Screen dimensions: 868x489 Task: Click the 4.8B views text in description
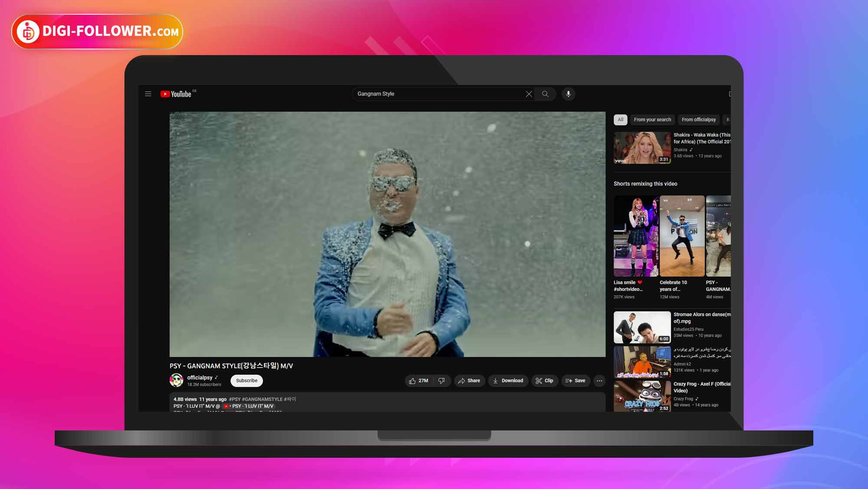click(185, 399)
